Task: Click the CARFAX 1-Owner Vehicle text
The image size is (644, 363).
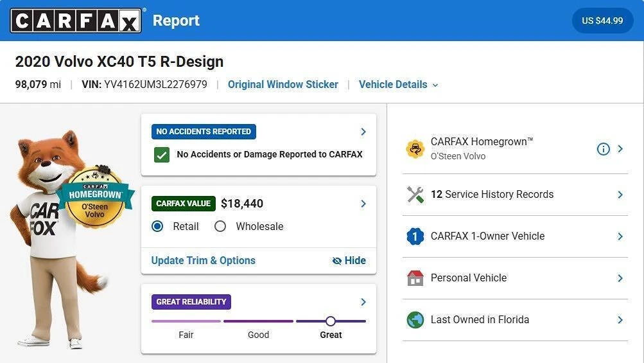Action: pos(487,236)
